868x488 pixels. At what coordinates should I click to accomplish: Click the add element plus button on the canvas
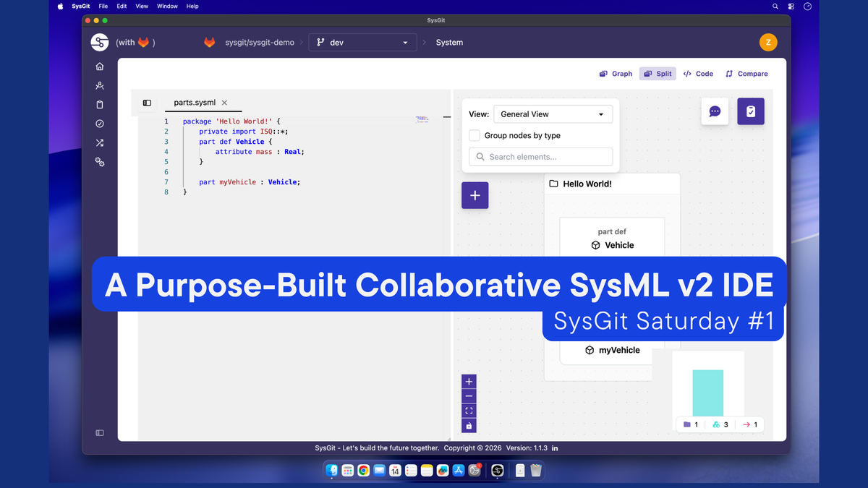tap(475, 194)
